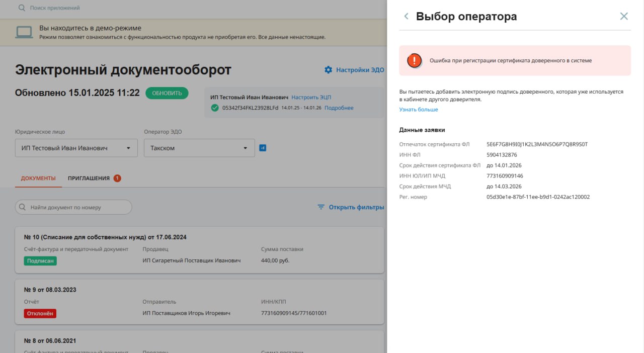Viewport: 644px width, 353px height.
Task: Open document № 10 Списание для собственных нужд
Action: 105,237
